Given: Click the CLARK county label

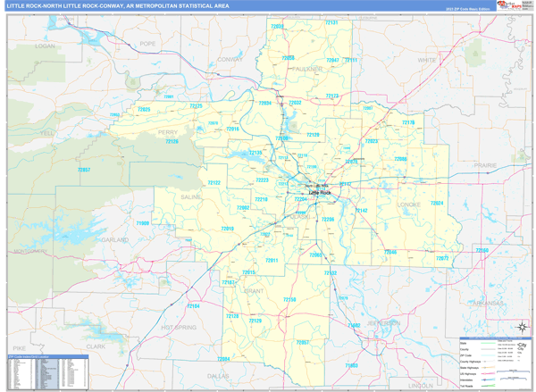Looking at the screenshot, I should (96, 346).
